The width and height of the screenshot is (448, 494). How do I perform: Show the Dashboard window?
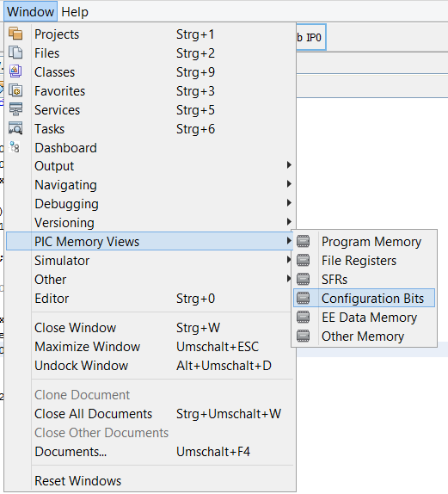click(x=150, y=147)
